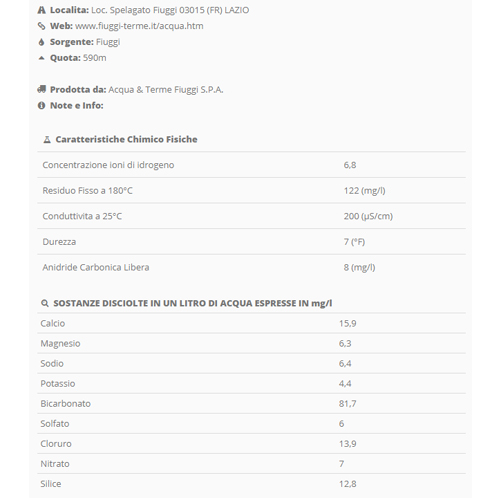Select the Bicarbonato row label
Screen dimensions: 500x500
(x=65, y=404)
